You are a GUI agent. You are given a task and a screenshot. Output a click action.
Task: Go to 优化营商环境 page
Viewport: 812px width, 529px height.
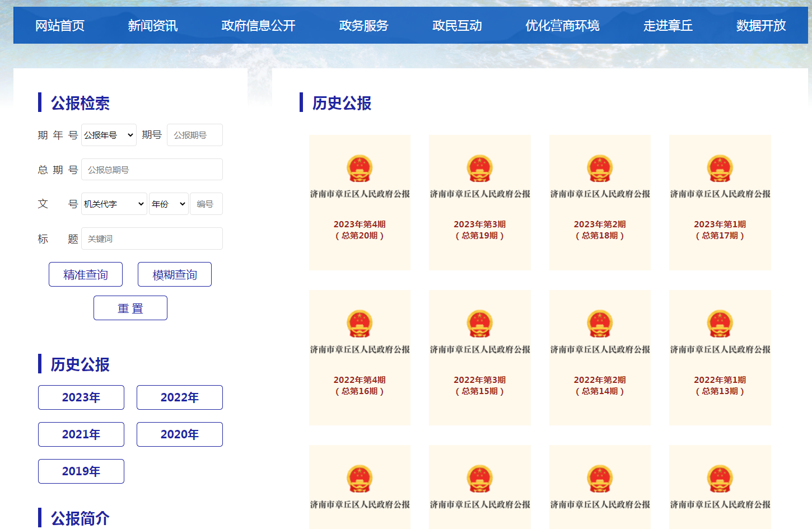[x=562, y=26]
